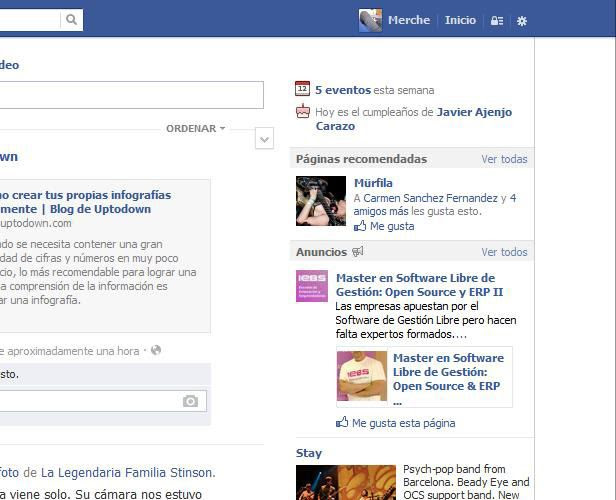Viewport: 616px width, 500px height.
Task: Click the birthday cake icon
Action: click(302, 111)
